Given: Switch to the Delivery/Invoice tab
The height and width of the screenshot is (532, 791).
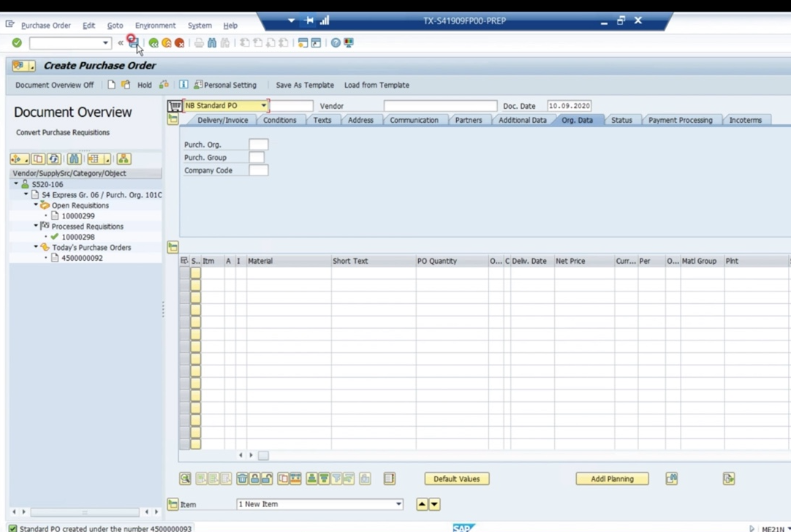Looking at the screenshot, I should 222,120.
